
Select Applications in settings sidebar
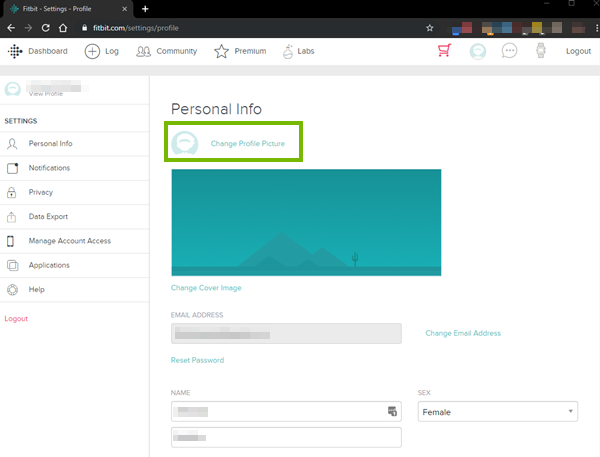pos(75,265)
